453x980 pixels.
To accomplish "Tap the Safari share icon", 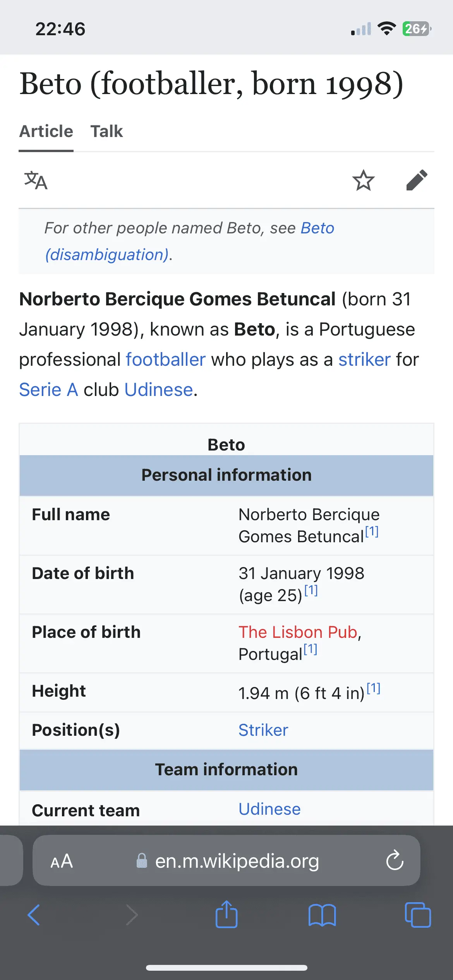I will pyautogui.click(x=226, y=914).
